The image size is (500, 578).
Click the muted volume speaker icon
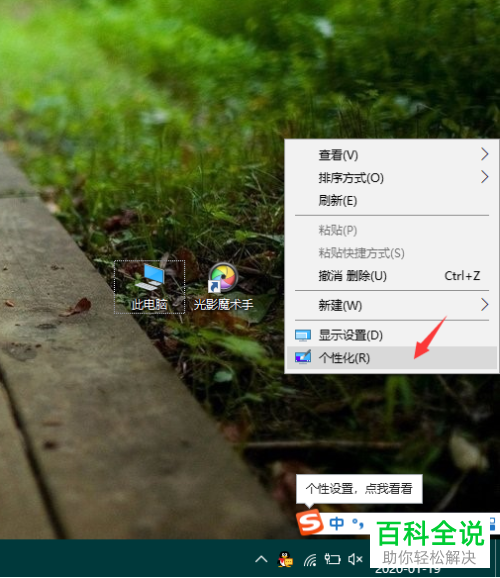pyautogui.click(x=355, y=559)
